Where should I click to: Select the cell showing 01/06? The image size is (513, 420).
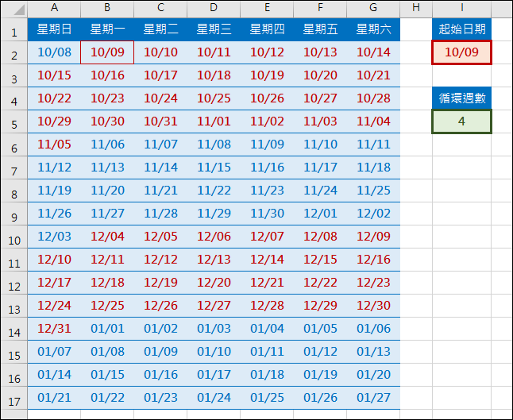tap(373, 329)
